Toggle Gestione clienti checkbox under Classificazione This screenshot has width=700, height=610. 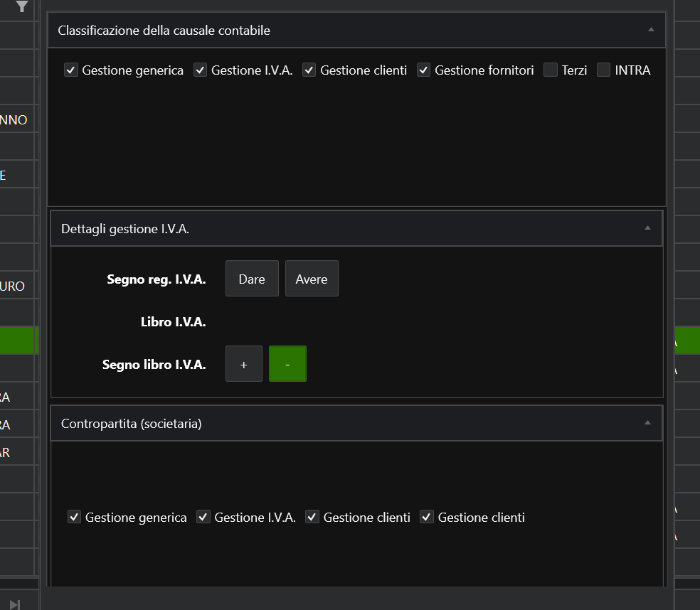click(x=309, y=70)
